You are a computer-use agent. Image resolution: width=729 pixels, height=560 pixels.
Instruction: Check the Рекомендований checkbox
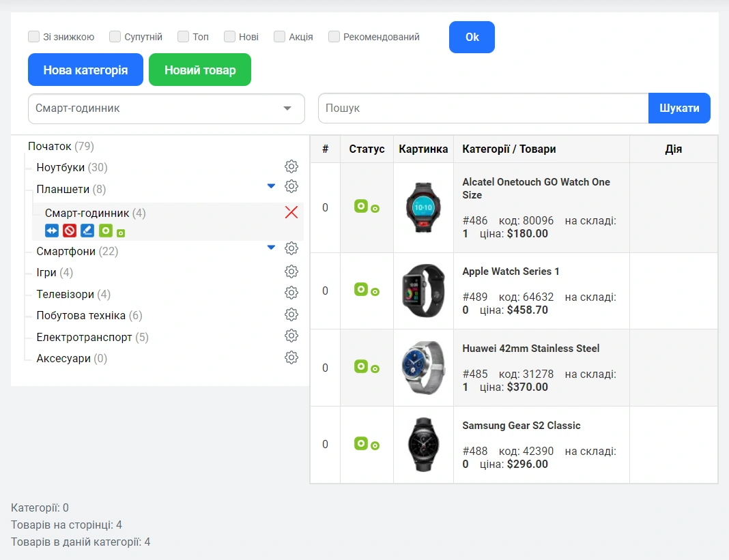[x=334, y=37]
